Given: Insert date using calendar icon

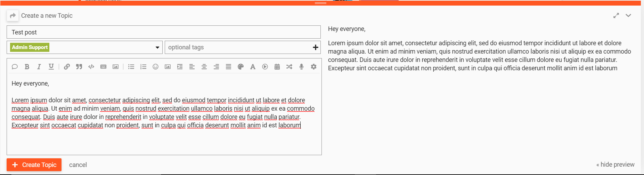Looking at the screenshot, I should click(x=277, y=67).
